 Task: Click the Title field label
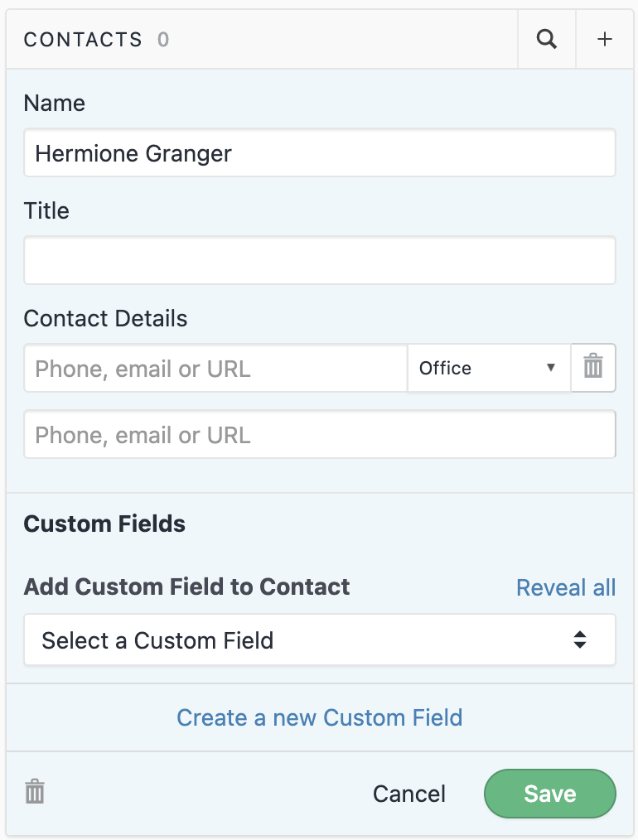tap(46, 210)
